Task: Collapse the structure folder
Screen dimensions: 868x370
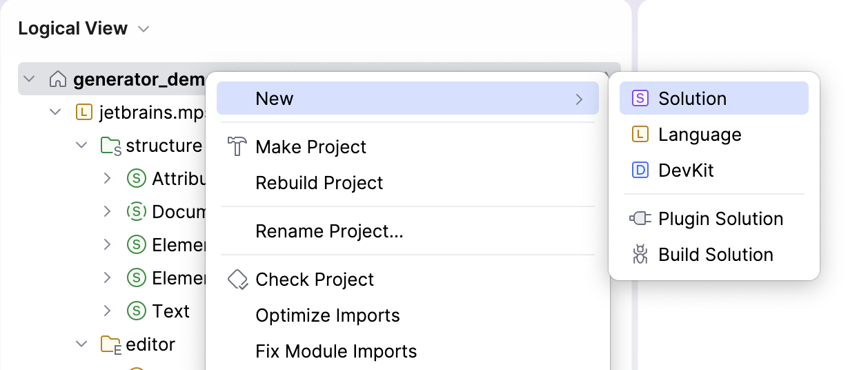Action: pyautogui.click(x=81, y=146)
